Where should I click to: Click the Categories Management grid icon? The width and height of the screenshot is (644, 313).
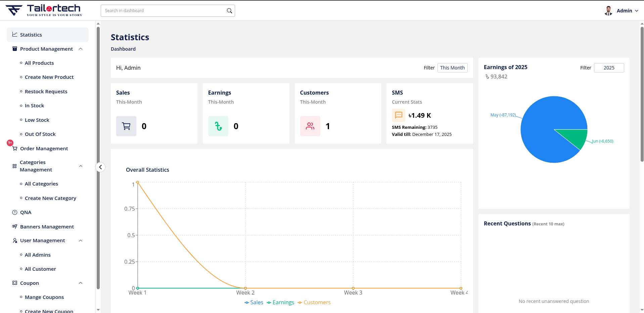click(x=14, y=166)
